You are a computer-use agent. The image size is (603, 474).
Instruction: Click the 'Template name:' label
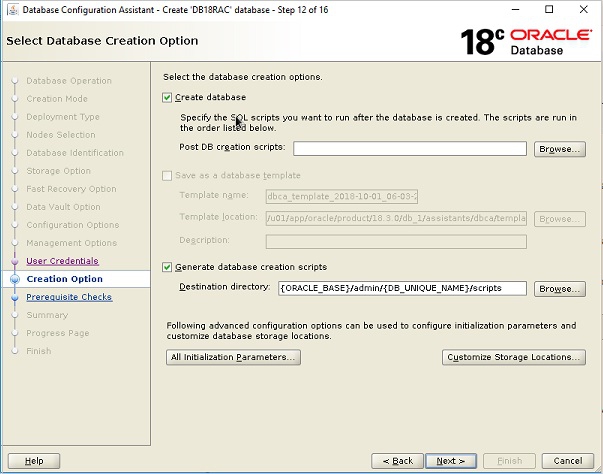point(214,195)
